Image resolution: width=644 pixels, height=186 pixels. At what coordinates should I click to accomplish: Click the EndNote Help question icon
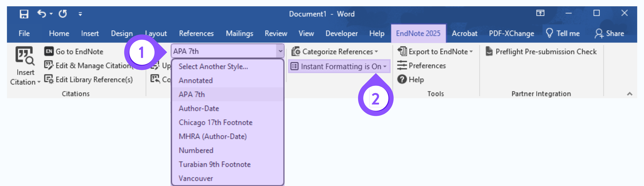tap(402, 79)
